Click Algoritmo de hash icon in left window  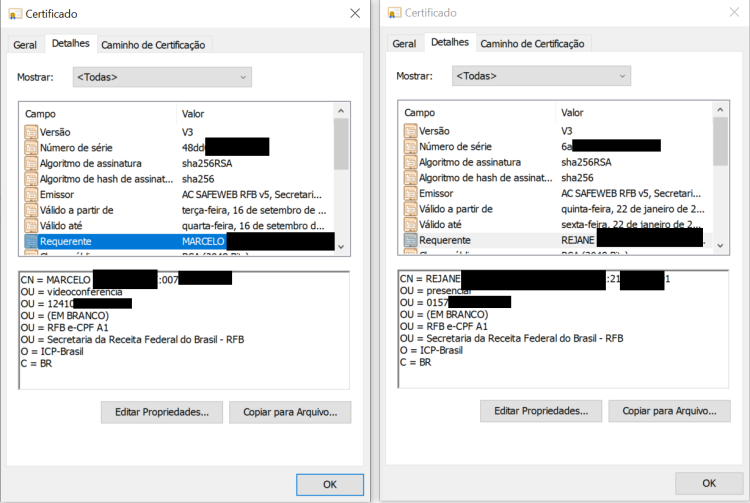31,179
